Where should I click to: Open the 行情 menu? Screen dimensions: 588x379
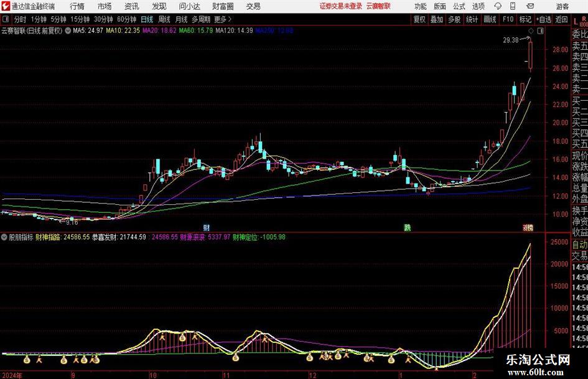pos(77,6)
